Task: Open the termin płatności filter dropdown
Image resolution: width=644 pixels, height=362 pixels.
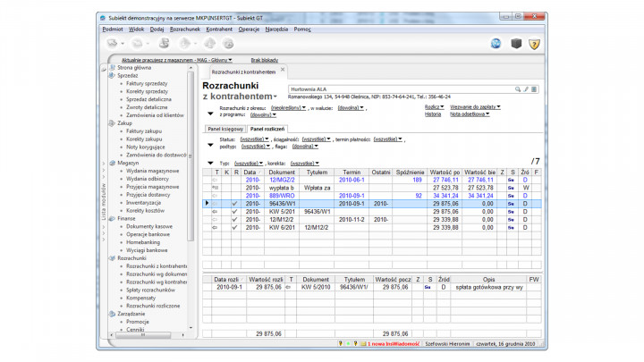Action: pyautogui.click(x=388, y=139)
